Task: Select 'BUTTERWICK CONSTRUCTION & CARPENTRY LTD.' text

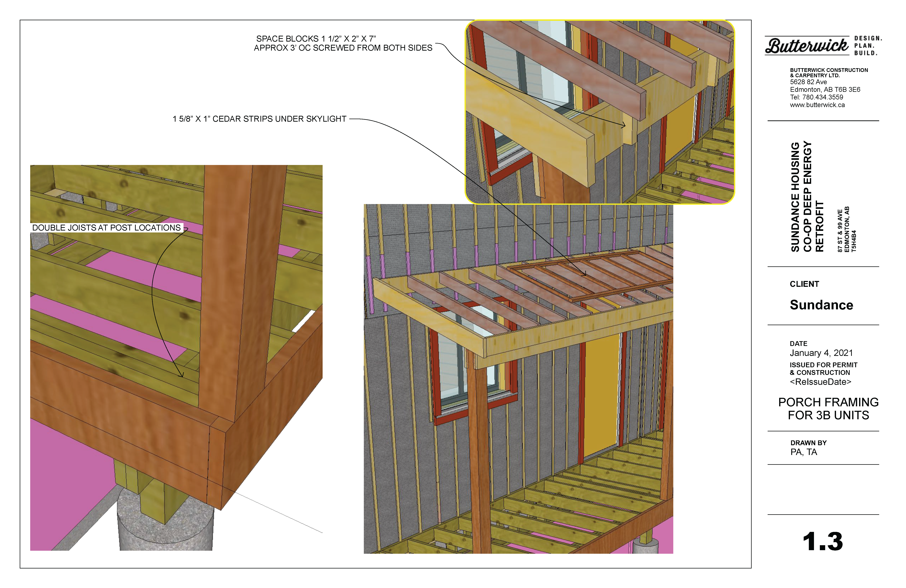Action: (829, 73)
